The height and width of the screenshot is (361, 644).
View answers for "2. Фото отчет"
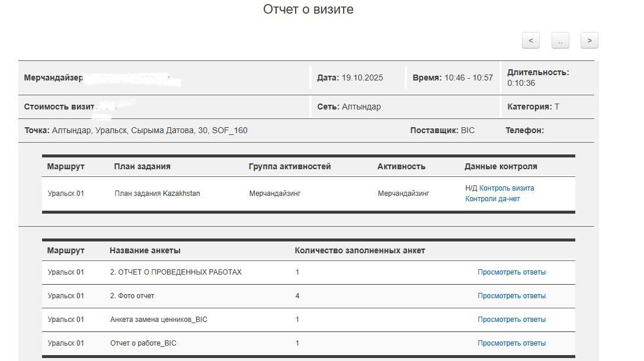coord(511,295)
